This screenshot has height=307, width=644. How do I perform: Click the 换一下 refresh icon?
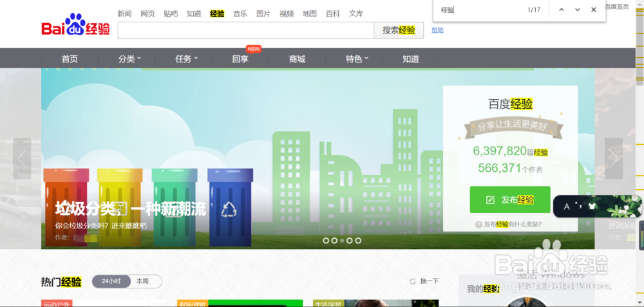click(x=413, y=281)
